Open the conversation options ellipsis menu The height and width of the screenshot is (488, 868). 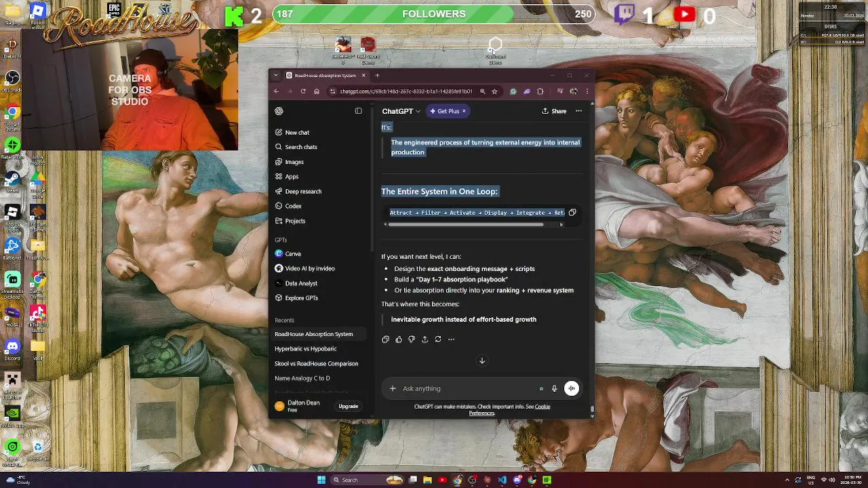(578, 111)
